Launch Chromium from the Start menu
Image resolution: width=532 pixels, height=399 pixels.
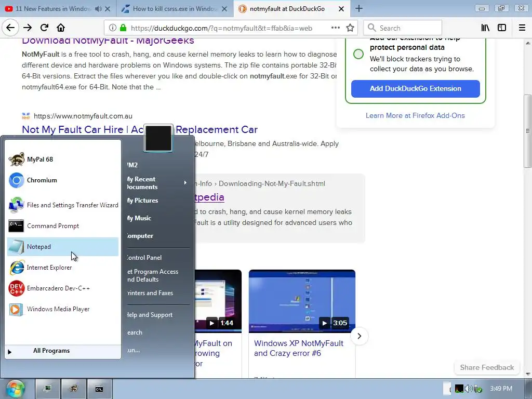(x=63, y=180)
